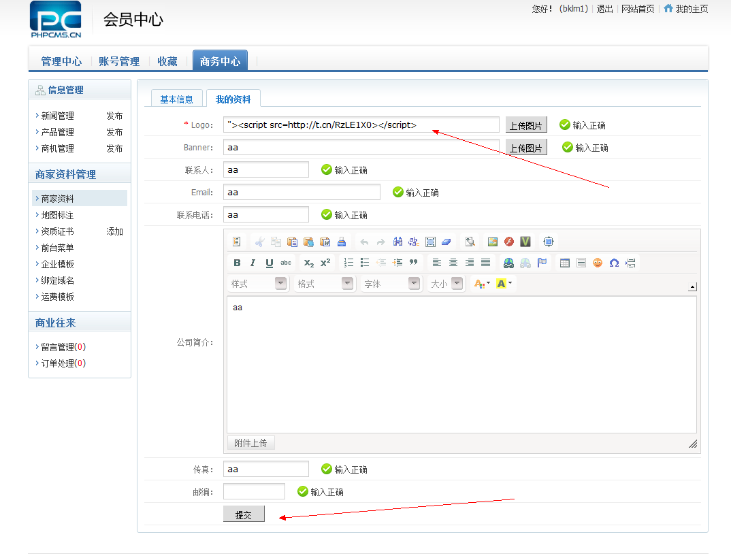Open the 格式 format dropdown
This screenshot has width=731, height=560.
(325, 284)
